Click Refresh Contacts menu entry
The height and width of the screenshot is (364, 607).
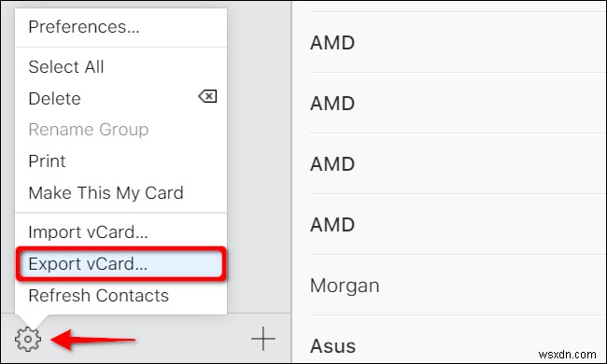pos(120,296)
